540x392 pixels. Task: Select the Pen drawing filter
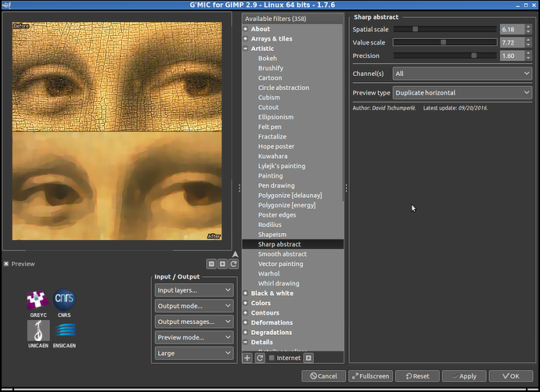pos(276,185)
